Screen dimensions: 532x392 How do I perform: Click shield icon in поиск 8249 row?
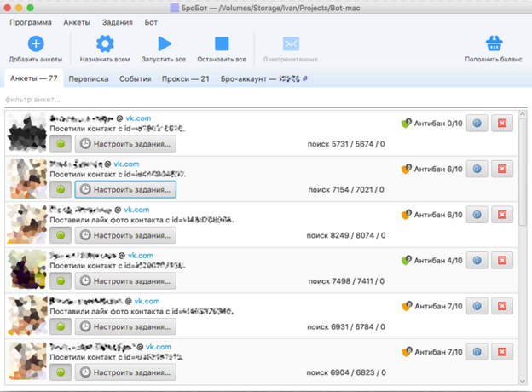point(406,215)
